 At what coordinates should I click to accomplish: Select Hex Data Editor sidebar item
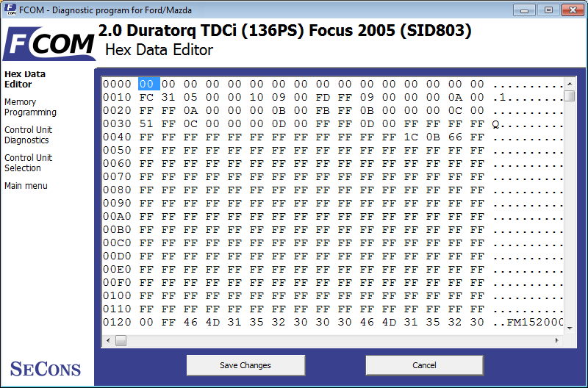click(x=25, y=79)
